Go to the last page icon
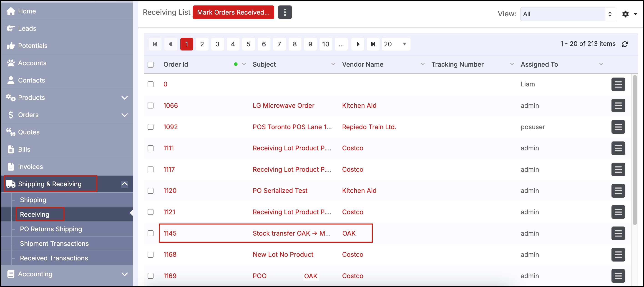This screenshot has width=644, height=287. [x=373, y=44]
